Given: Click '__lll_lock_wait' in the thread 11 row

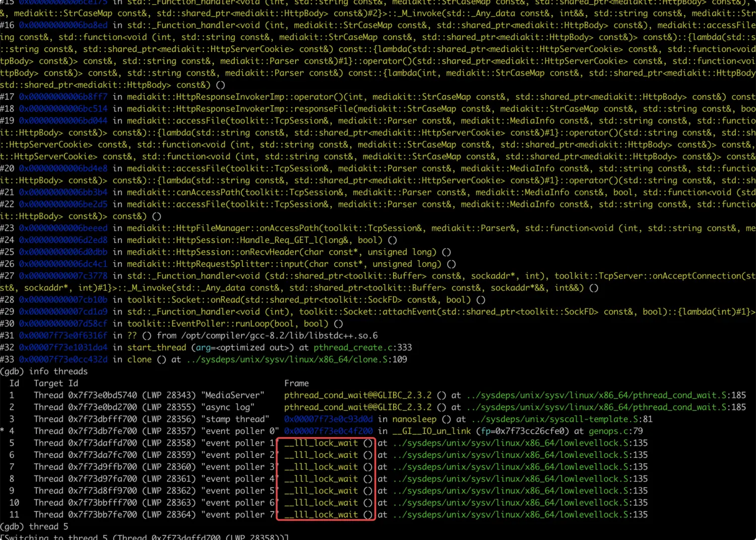Looking at the screenshot, I should 321,514.
